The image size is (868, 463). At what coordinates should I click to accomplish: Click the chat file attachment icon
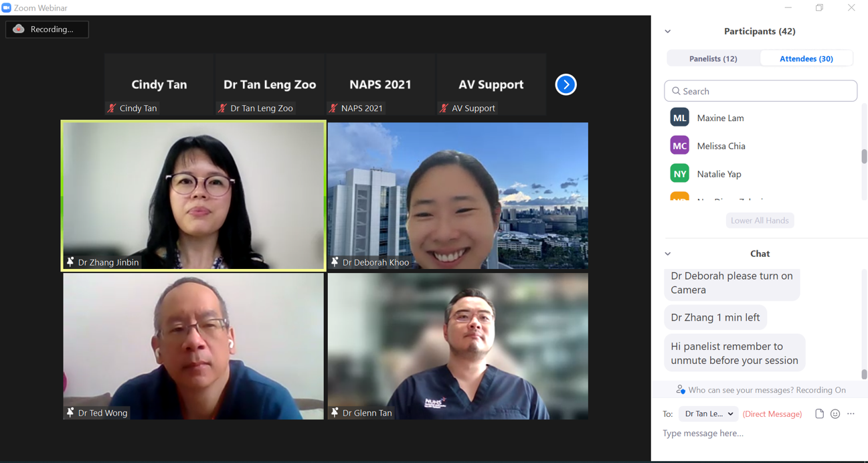(x=819, y=414)
